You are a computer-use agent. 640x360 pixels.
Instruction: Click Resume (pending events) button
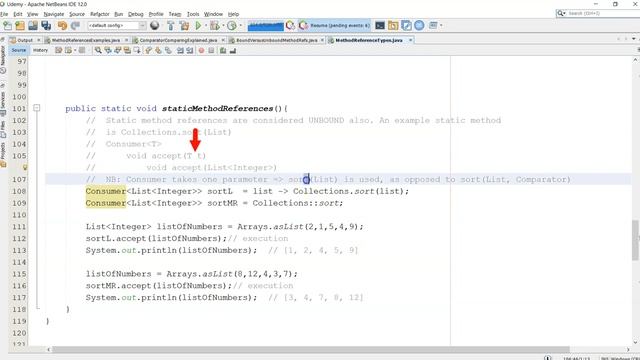pyautogui.click(x=334, y=25)
